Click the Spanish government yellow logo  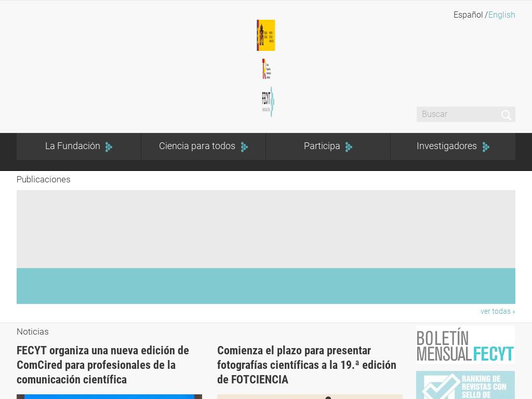[265, 35]
